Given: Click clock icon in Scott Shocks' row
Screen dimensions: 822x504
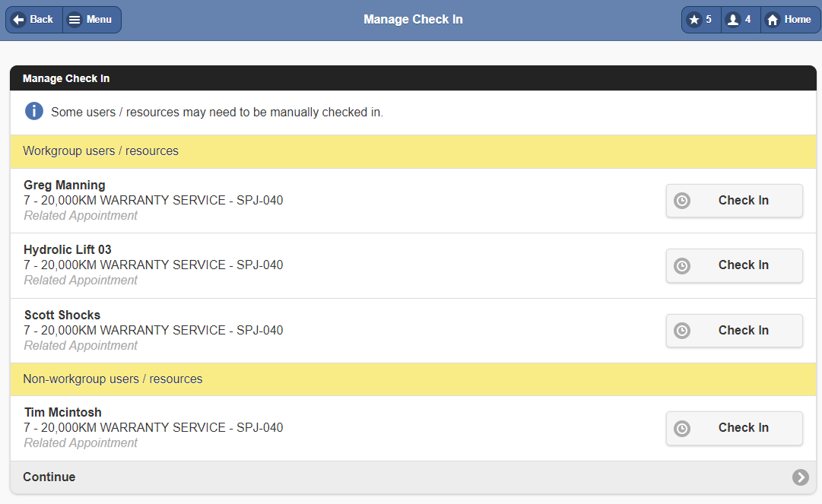Looking at the screenshot, I should pyautogui.click(x=682, y=331).
